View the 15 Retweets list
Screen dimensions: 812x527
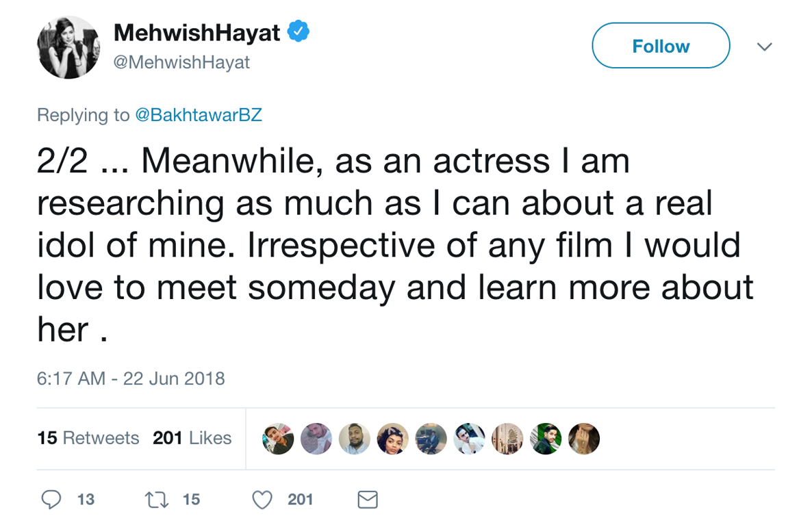[x=88, y=438]
